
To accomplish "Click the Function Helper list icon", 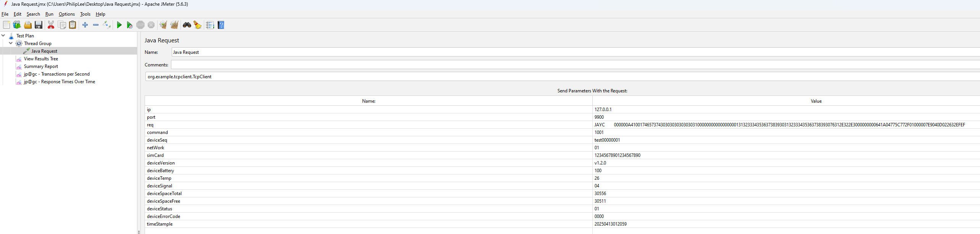I will pos(210,25).
